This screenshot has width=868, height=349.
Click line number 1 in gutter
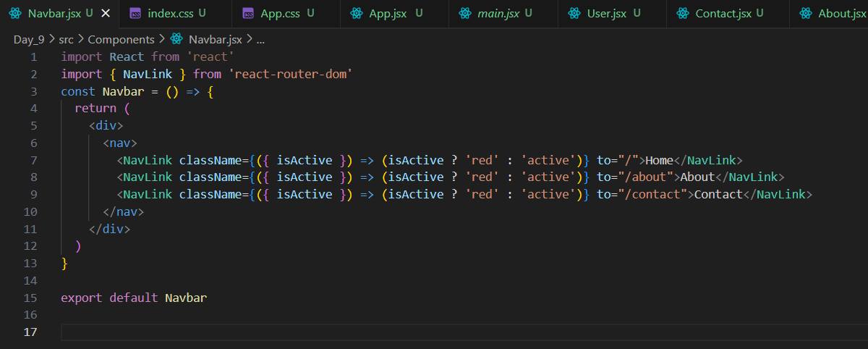(33, 56)
